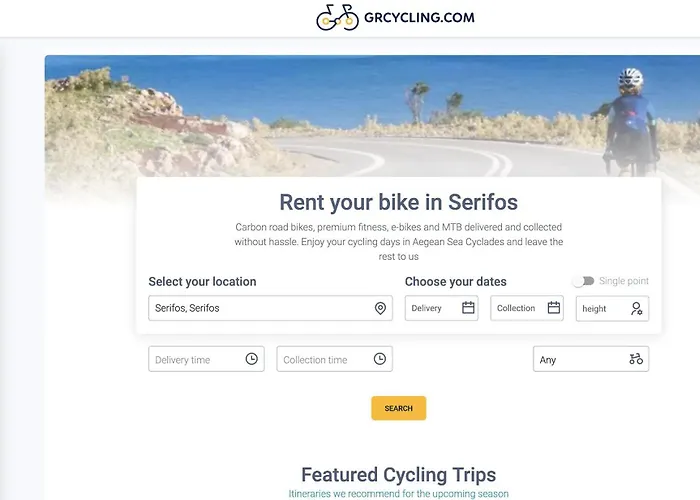Click the Featured Cycling Trips heading
The image size is (700, 500).
(398, 474)
